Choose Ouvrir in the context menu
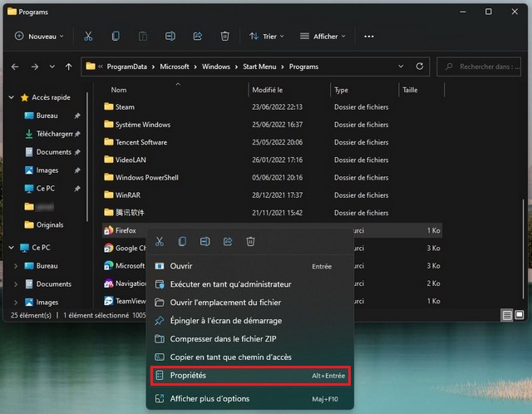The image size is (532, 414). coord(250,266)
